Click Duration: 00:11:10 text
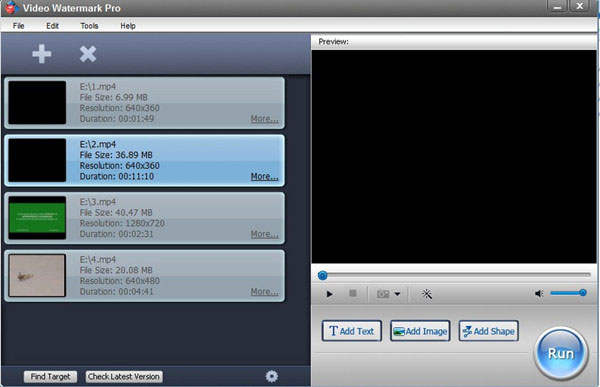Image resolution: width=600 pixels, height=387 pixels. pyautogui.click(x=117, y=176)
